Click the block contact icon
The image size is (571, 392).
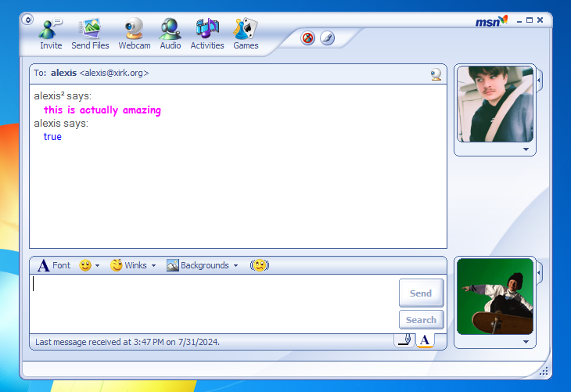tap(308, 38)
